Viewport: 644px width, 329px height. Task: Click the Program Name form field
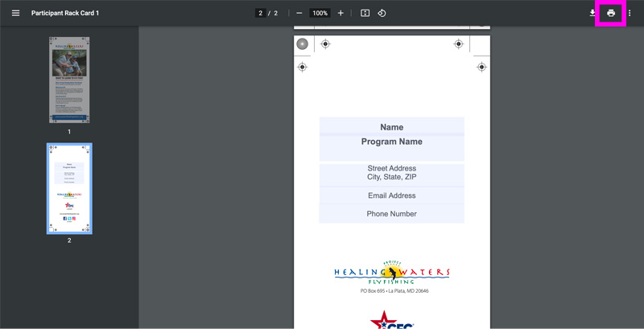pos(392,148)
